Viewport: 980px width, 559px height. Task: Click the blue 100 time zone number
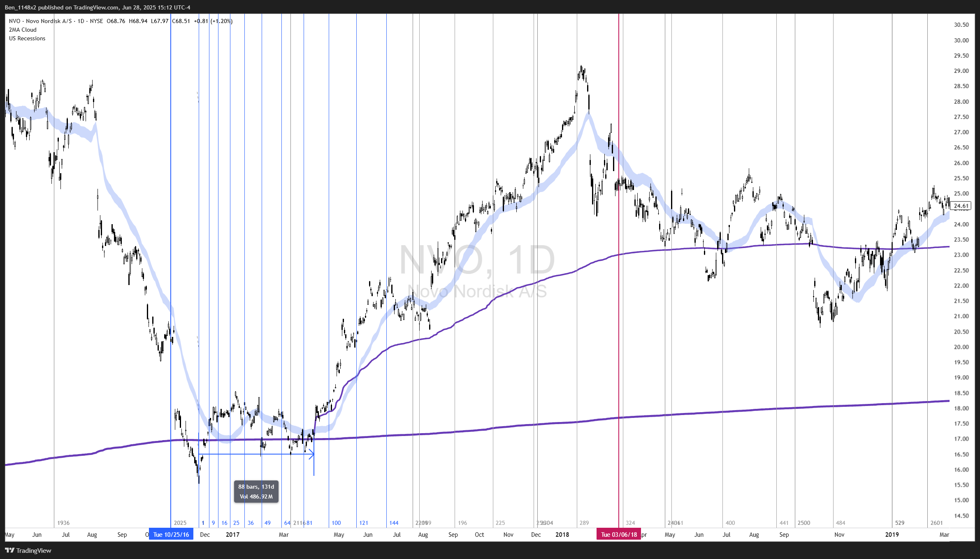pyautogui.click(x=336, y=523)
